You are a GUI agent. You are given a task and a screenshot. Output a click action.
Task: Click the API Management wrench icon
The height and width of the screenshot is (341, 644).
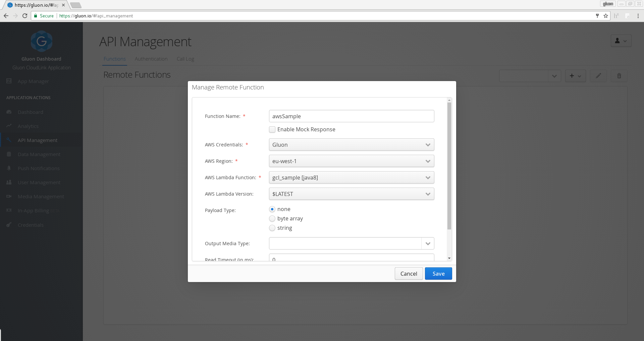coord(9,140)
